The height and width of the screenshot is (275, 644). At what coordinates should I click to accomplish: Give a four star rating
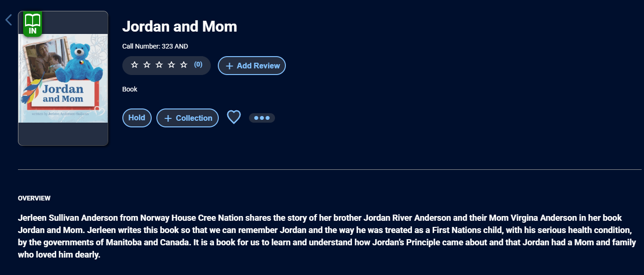(x=172, y=65)
